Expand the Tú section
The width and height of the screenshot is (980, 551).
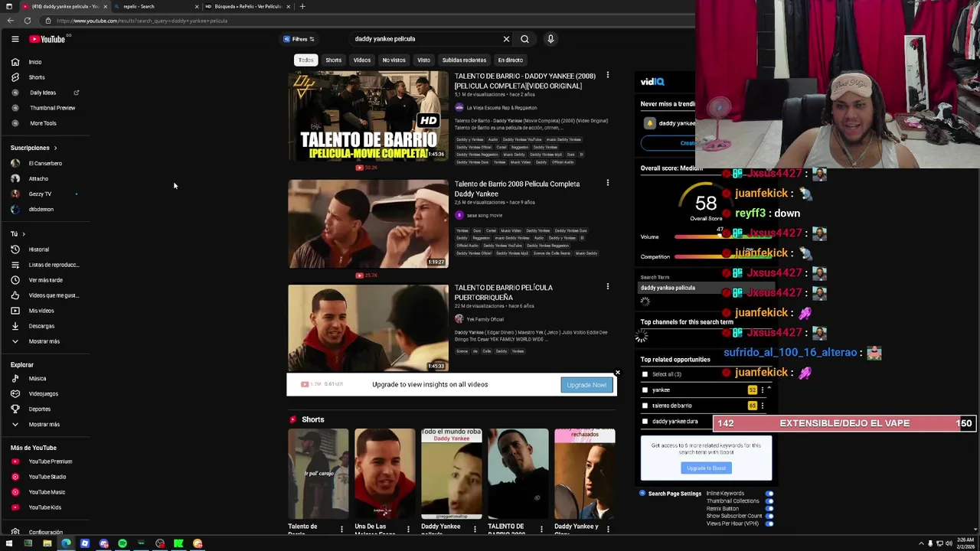point(18,234)
